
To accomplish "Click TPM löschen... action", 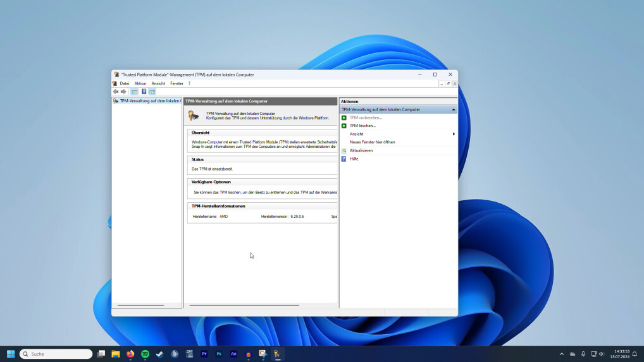I will [x=362, y=126].
